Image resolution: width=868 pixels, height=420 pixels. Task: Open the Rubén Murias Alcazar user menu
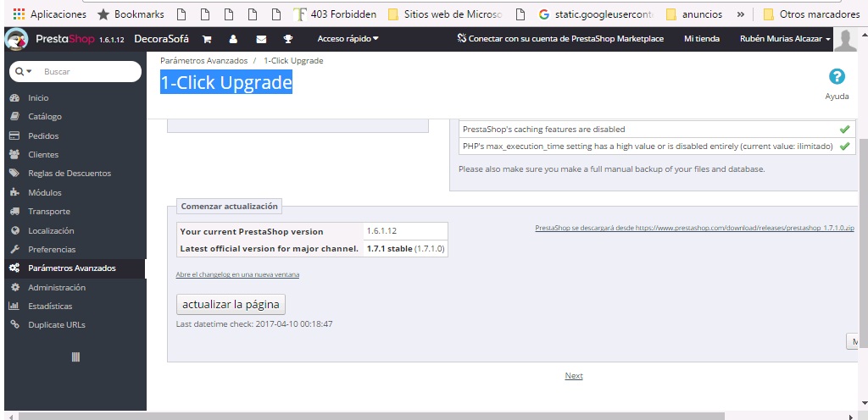coord(785,39)
